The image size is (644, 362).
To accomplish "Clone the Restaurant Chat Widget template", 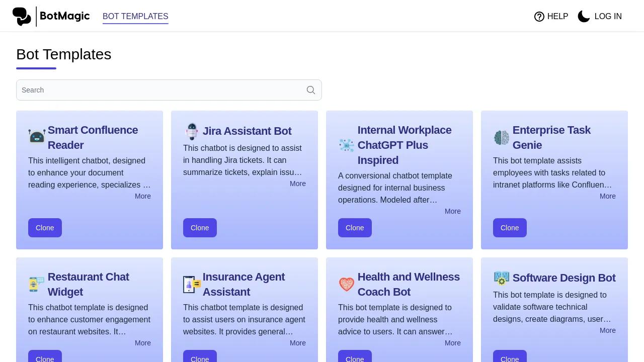I will (x=45, y=356).
